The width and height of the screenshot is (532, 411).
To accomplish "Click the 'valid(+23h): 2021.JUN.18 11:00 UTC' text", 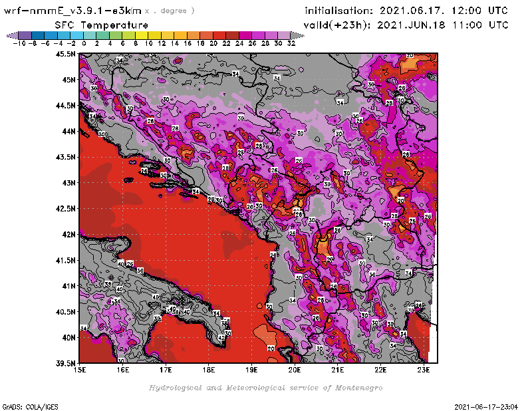I will [x=406, y=25].
